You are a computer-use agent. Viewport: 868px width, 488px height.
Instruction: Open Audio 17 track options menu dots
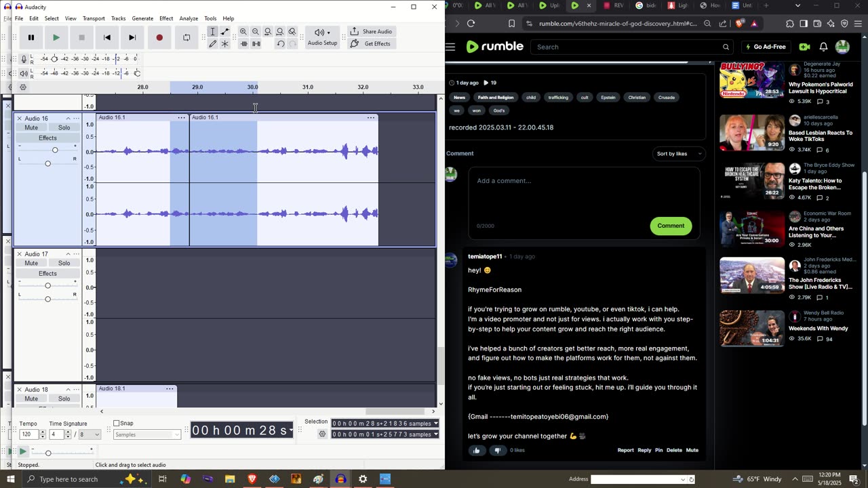click(x=76, y=254)
